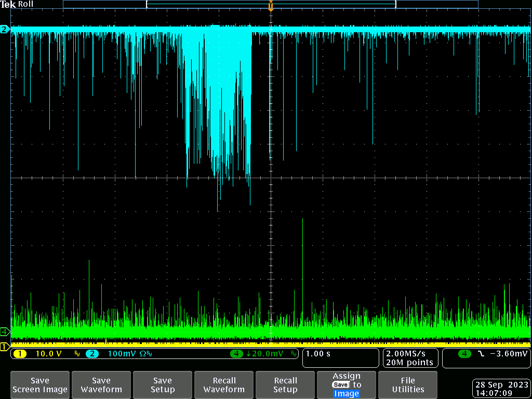Click the channel 1 ground marker
Image resolution: width=532 pixels, height=399 pixels.
coord(4,347)
